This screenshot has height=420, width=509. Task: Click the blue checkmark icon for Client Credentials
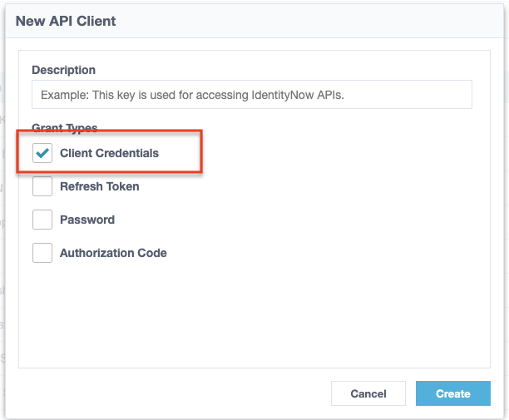42,153
